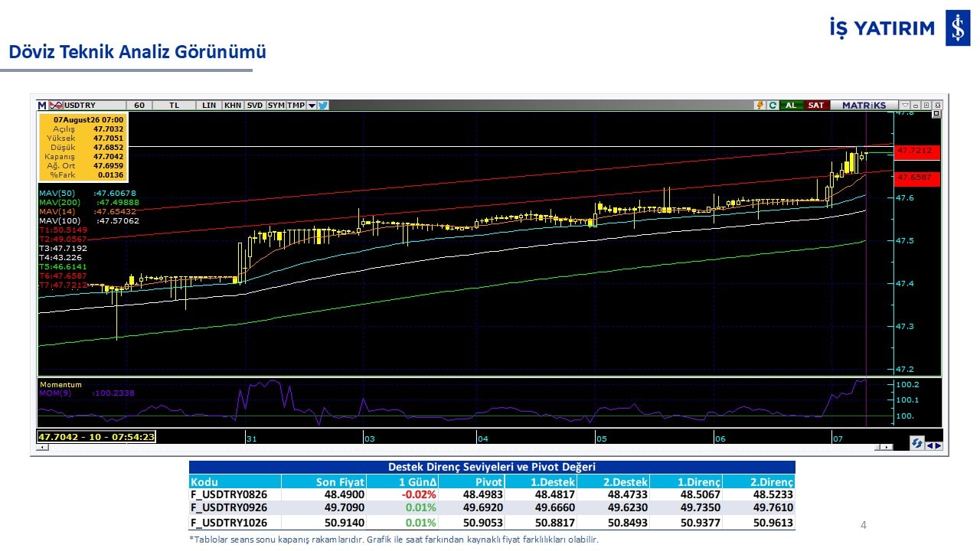The height and width of the screenshot is (551, 980).
Task: Click the 03 date marker on time axis
Action: coord(369,438)
